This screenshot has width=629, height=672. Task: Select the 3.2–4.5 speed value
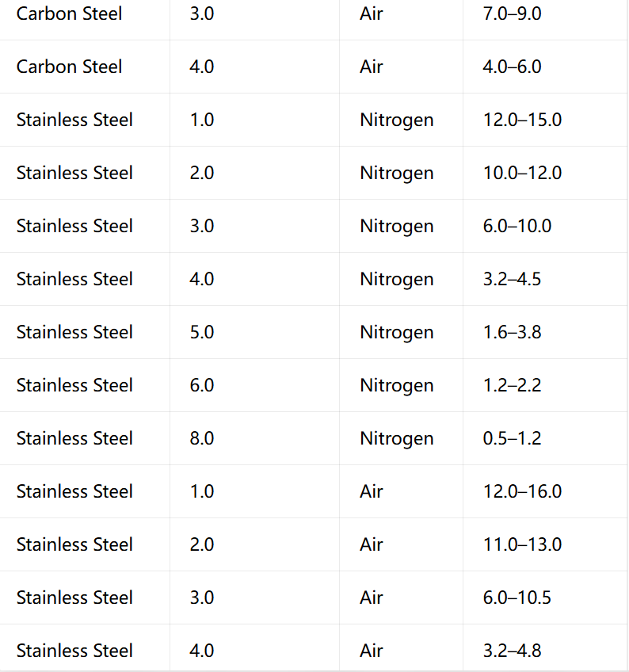512,280
